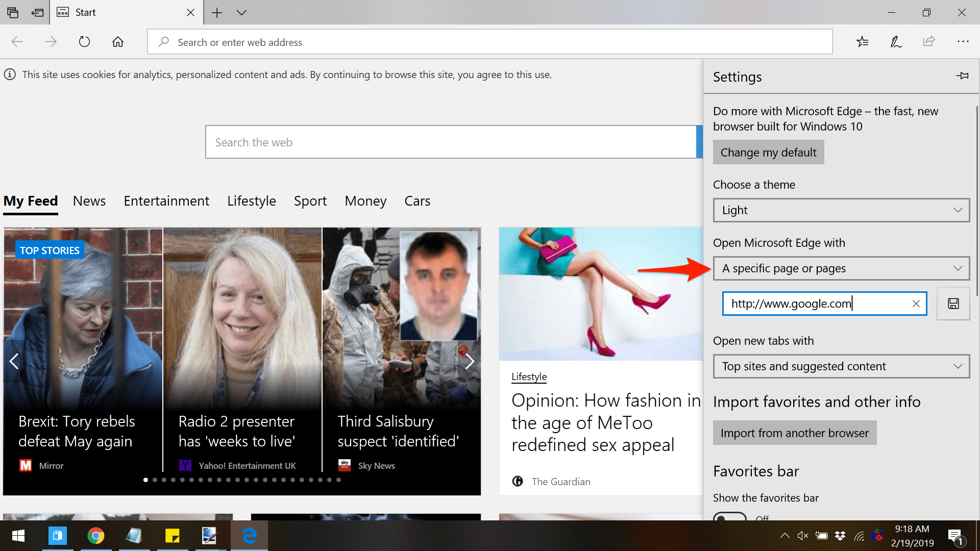Screen dimensions: 980x551
Task: Open Chrome from the Windows taskbar
Action: coord(95,536)
